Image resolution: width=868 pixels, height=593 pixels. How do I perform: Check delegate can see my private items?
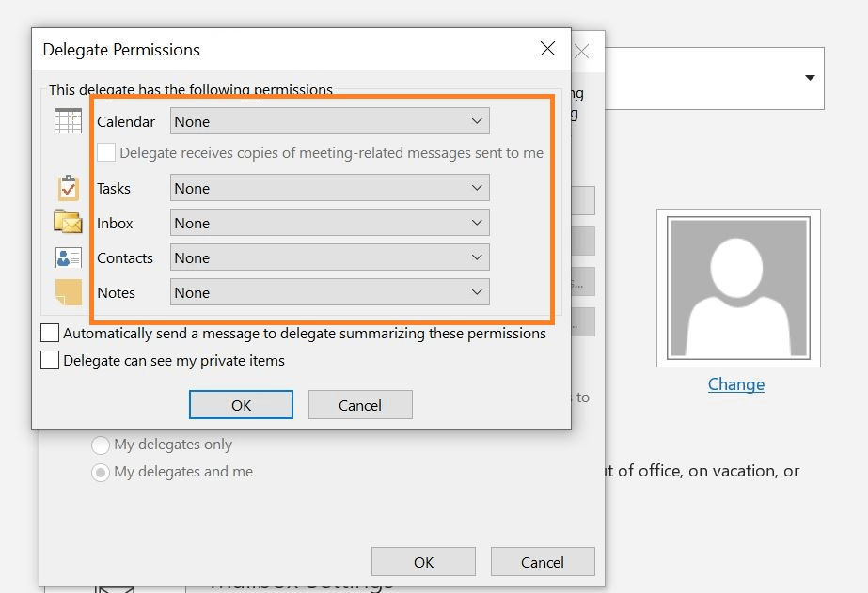[x=49, y=359]
